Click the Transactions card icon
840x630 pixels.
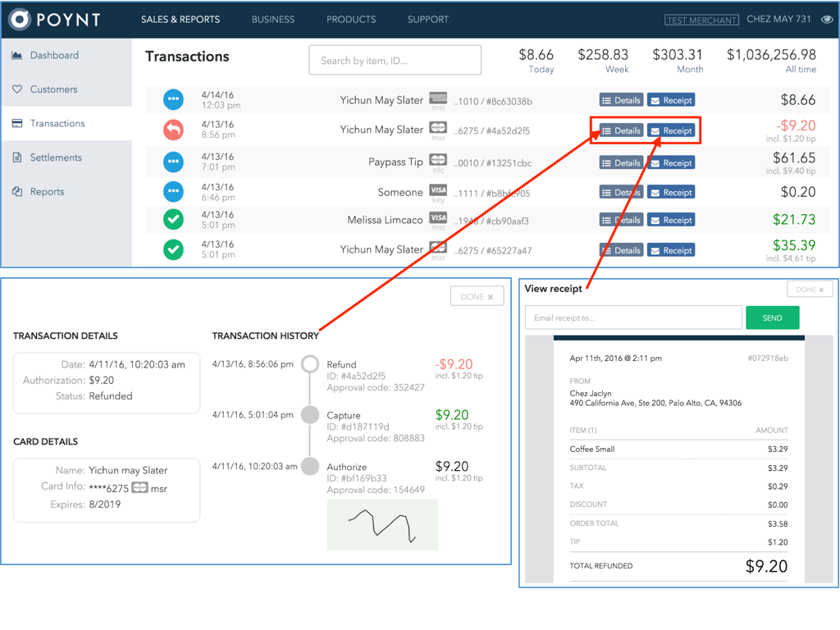pos(17,123)
